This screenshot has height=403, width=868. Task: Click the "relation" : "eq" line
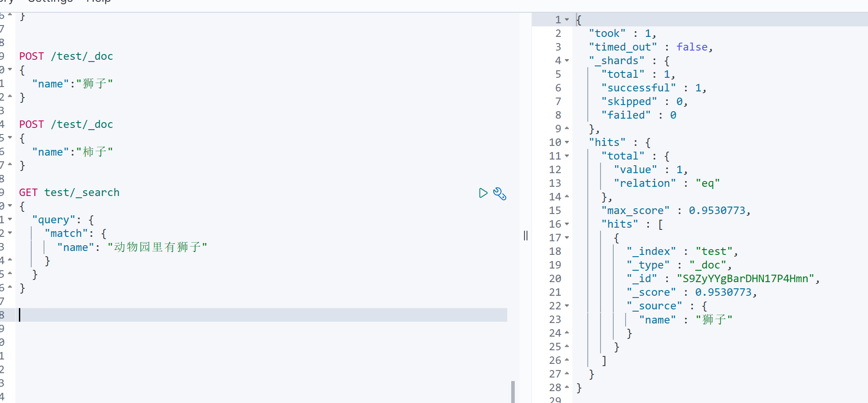tap(667, 183)
